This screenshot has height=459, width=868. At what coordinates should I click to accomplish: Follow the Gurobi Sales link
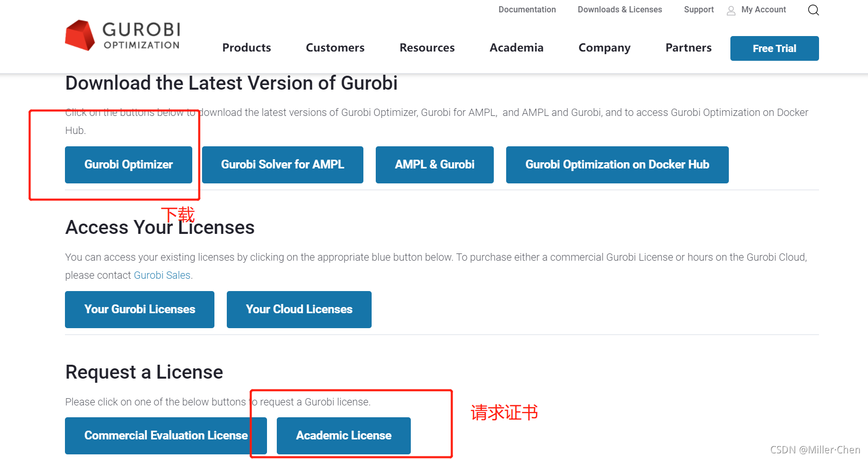[162, 275]
